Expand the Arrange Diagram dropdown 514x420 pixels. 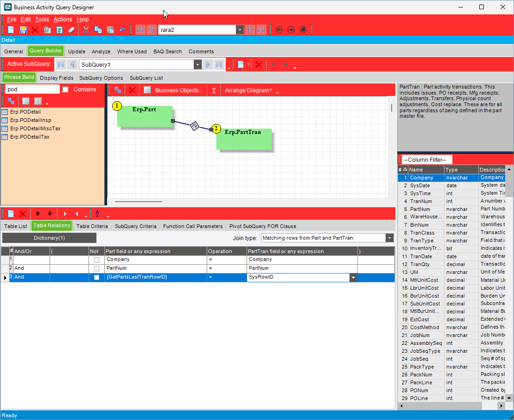271,90
